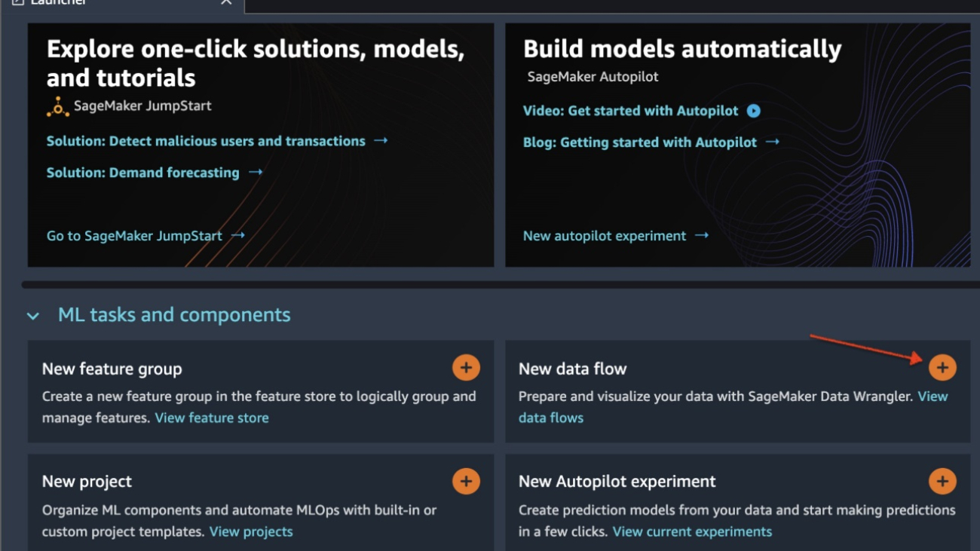Open View current experiments link
This screenshot has height=551, width=980.
coord(692,531)
